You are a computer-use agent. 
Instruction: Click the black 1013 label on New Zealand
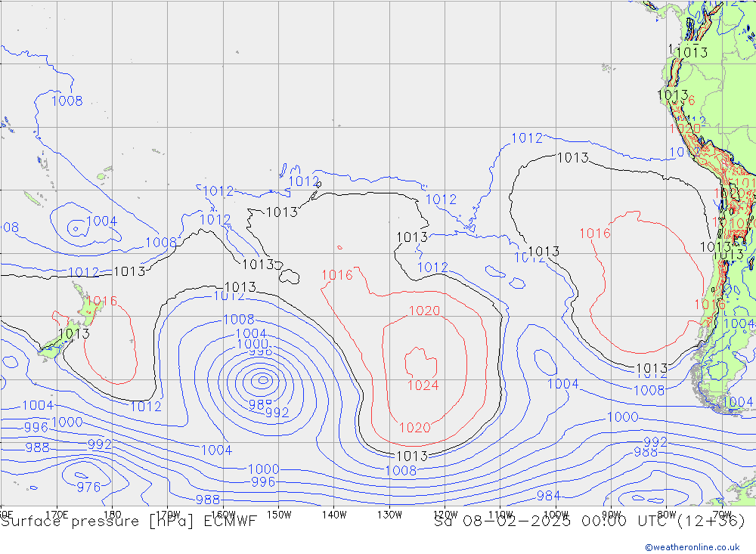click(x=74, y=333)
